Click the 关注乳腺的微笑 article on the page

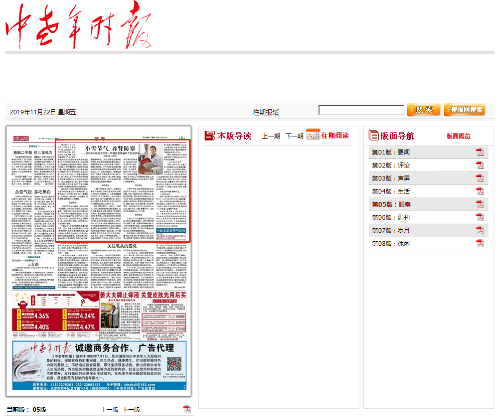coord(122,266)
